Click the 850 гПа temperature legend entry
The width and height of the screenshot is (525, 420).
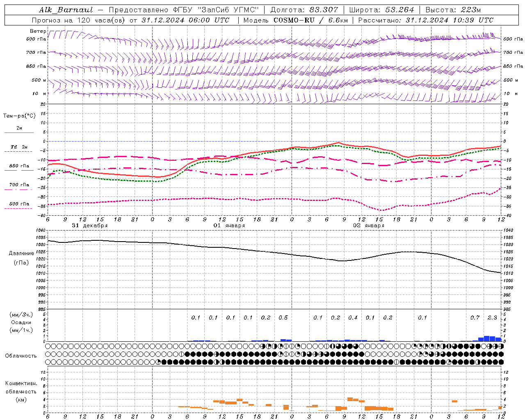click(19, 166)
